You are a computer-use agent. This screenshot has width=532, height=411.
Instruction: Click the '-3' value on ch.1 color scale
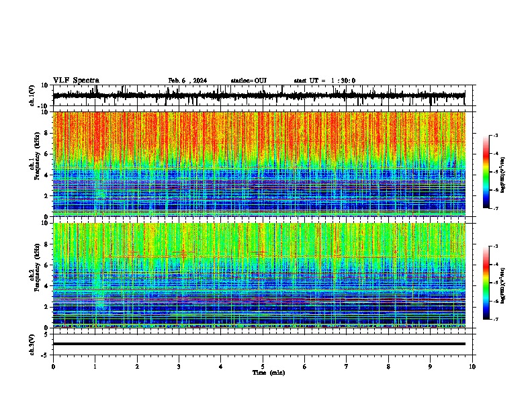tap(495, 136)
